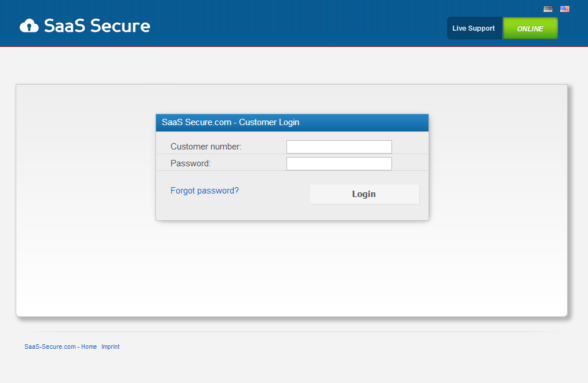Click the Password input field
Image resolution: width=588 pixels, height=383 pixels.
339,163
